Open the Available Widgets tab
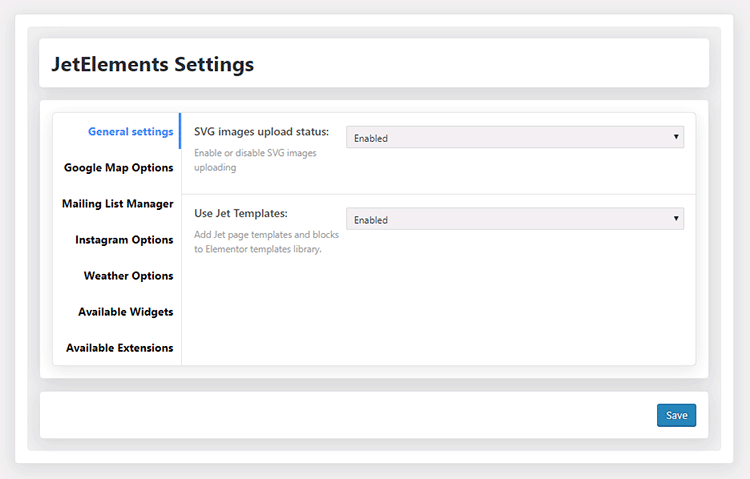Screen dimensions: 750x479 click(x=125, y=312)
